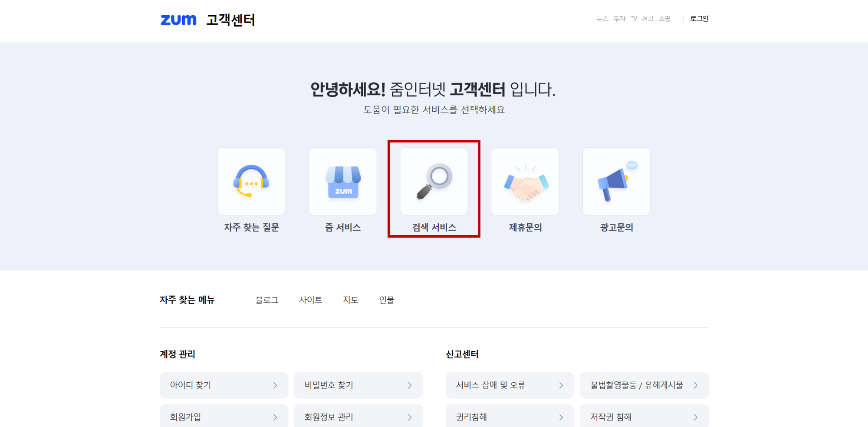Switch to the 지도 tab
The width and height of the screenshot is (868, 427).
pos(351,300)
